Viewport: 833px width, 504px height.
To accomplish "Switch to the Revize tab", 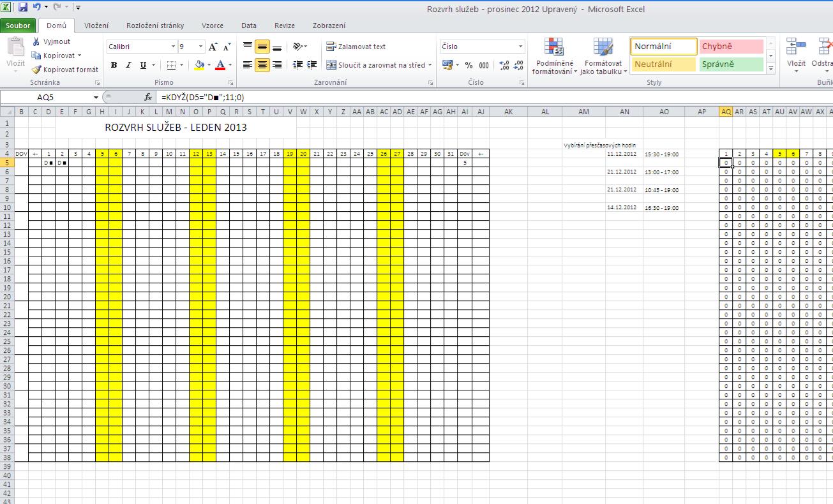I will [x=285, y=26].
